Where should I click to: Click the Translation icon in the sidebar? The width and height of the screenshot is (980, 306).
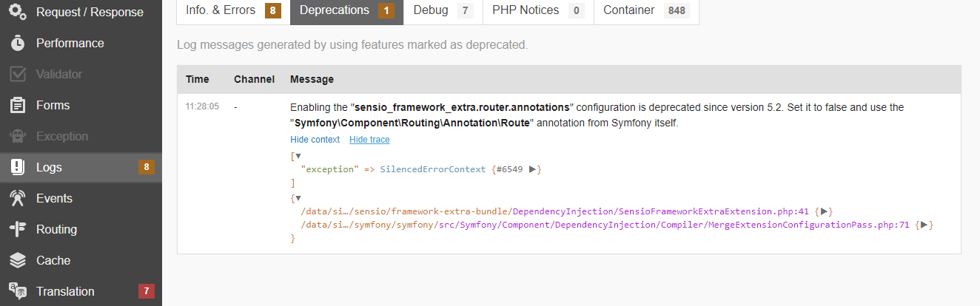pos(18,291)
